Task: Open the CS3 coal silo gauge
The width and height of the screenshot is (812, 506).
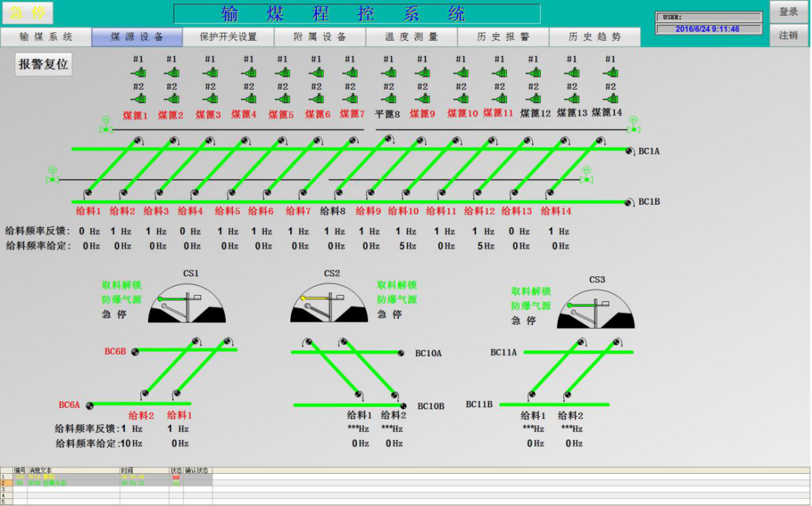Action: [595, 309]
